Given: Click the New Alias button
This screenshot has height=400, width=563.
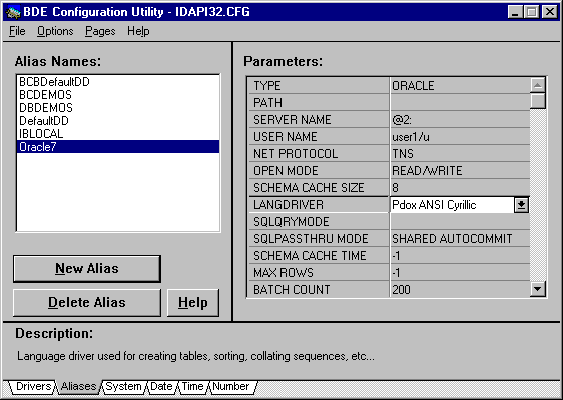Looking at the screenshot, I should tap(87, 269).
